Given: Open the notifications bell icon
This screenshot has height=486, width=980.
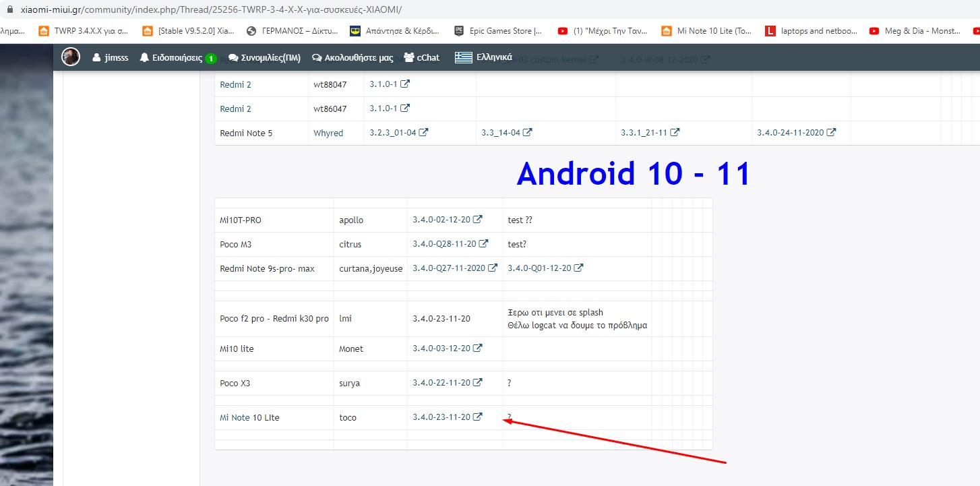Looking at the screenshot, I should tap(144, 58).
